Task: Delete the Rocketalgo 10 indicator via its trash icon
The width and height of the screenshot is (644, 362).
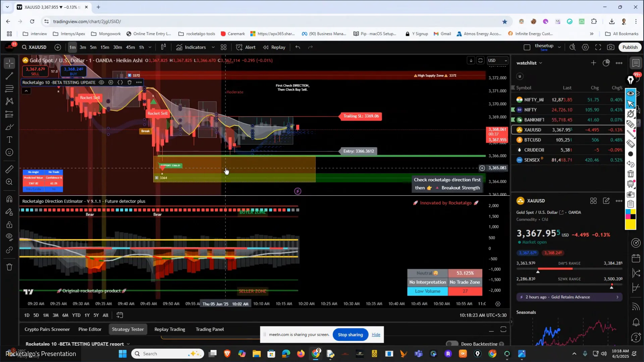Action: click(x=129, y=82)
